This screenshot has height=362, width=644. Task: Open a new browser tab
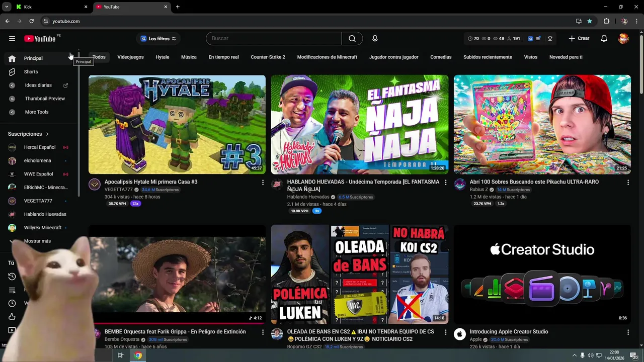(178, 7)
